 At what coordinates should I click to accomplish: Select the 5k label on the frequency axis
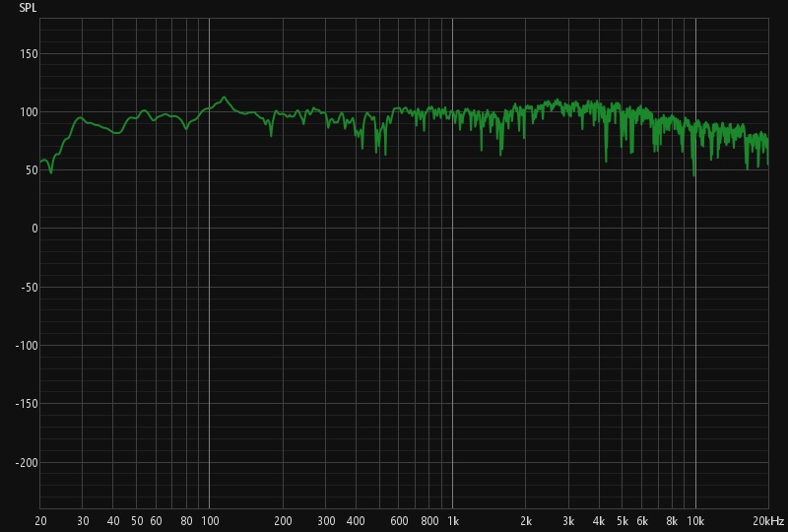(x=623, y=521)
